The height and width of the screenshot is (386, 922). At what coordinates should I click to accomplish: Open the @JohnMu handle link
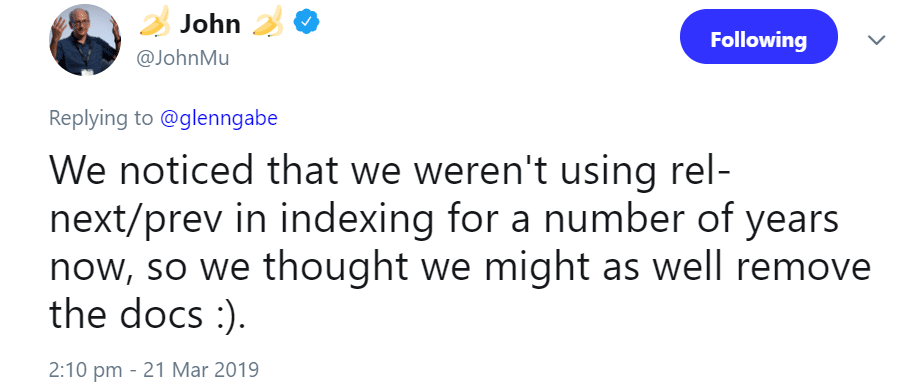coord(183,58)
